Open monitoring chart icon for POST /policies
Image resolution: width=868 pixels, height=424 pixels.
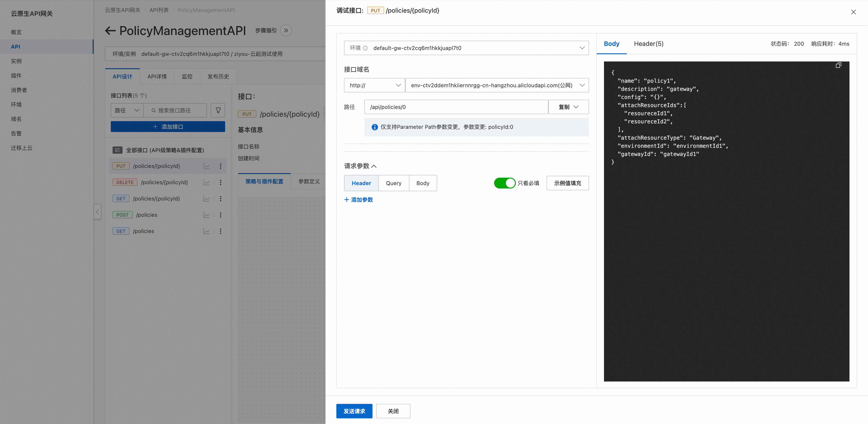pyautogui.click(x=207, y=215)
